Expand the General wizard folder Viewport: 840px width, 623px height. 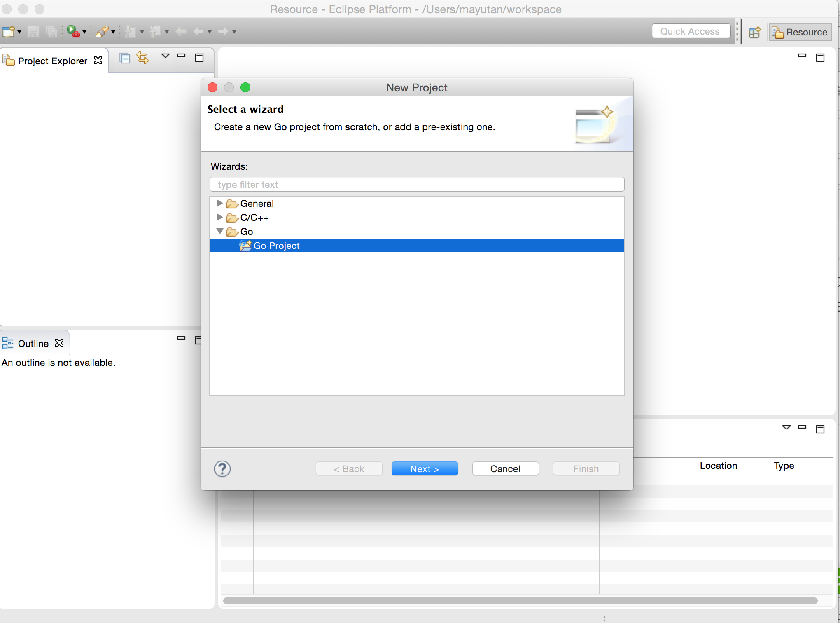(x=220, y=203)
